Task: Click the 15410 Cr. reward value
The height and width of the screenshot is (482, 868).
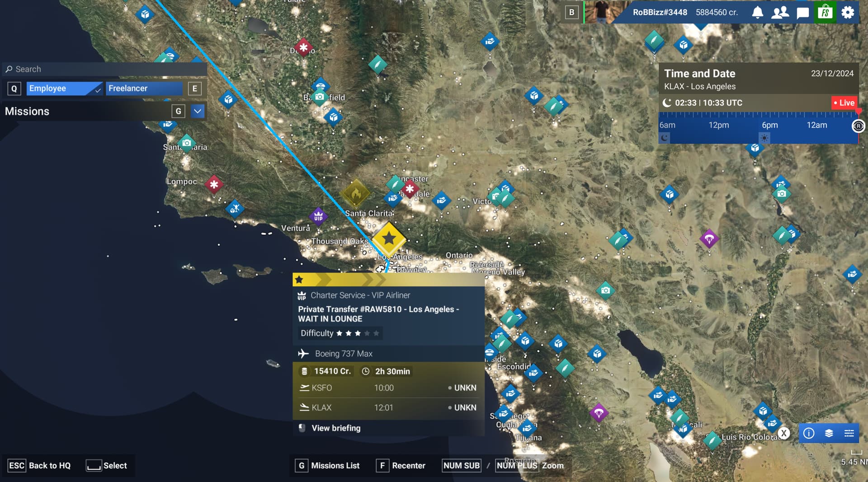Action: pos(332,371)
